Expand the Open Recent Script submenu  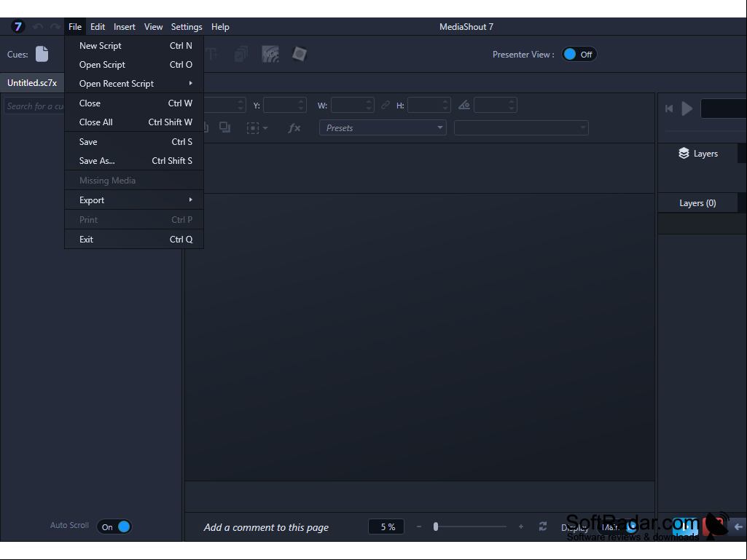134,83
